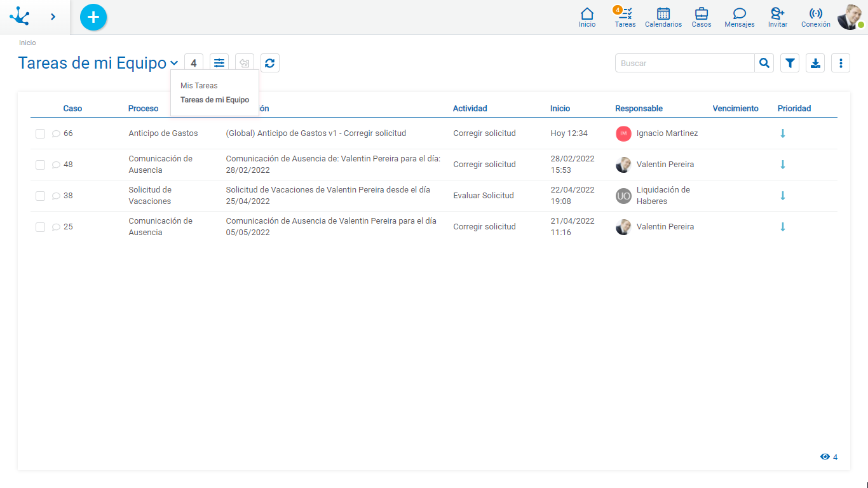Click into the Buscar search field

click(x=684, y=63)
